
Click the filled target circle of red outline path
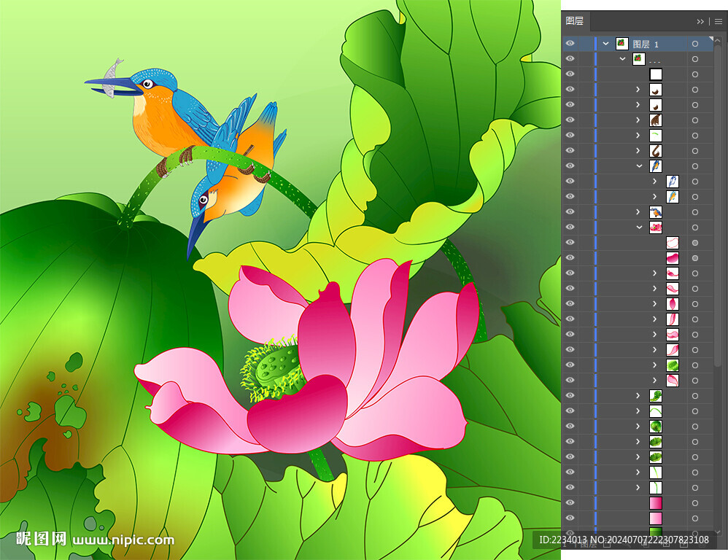point(695,243)
